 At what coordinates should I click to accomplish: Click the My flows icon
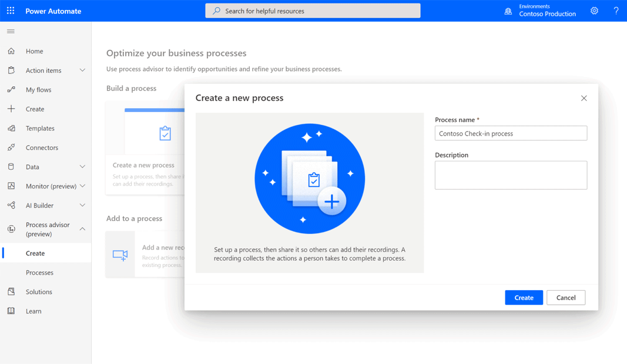pos(11,89)
